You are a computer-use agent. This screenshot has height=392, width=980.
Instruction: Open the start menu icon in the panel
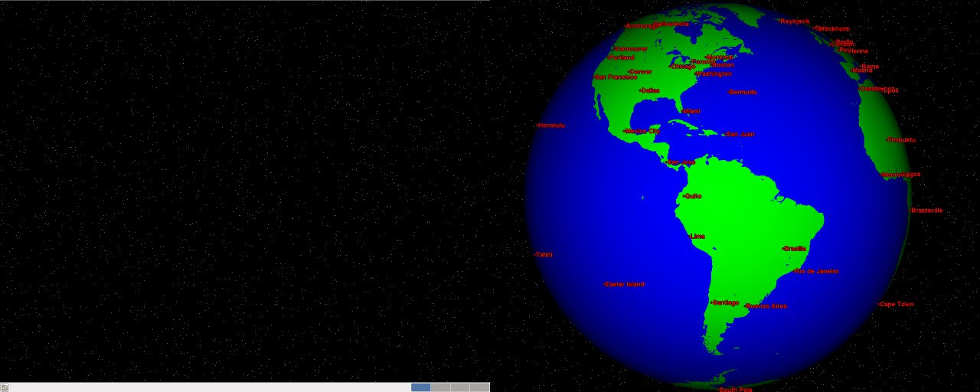click(x=5, y=387)
